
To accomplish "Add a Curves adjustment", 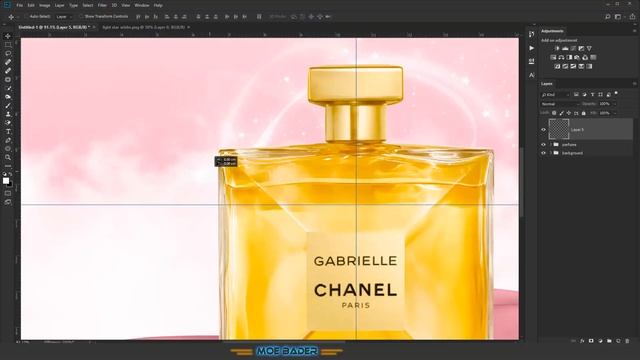I will pos(573,49).
